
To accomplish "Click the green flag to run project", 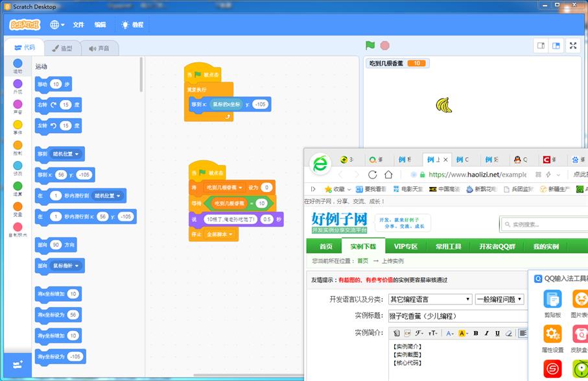I will (370, 45).
